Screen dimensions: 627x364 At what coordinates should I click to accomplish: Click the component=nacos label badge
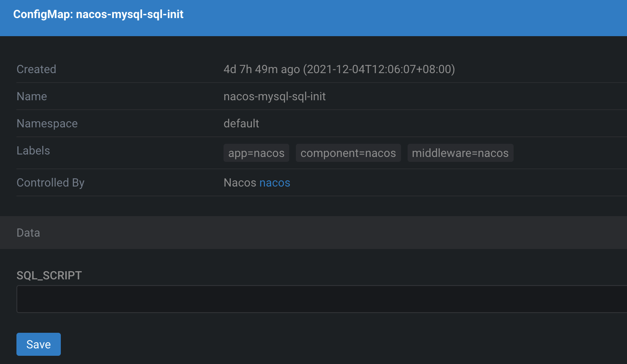point(348,153)
